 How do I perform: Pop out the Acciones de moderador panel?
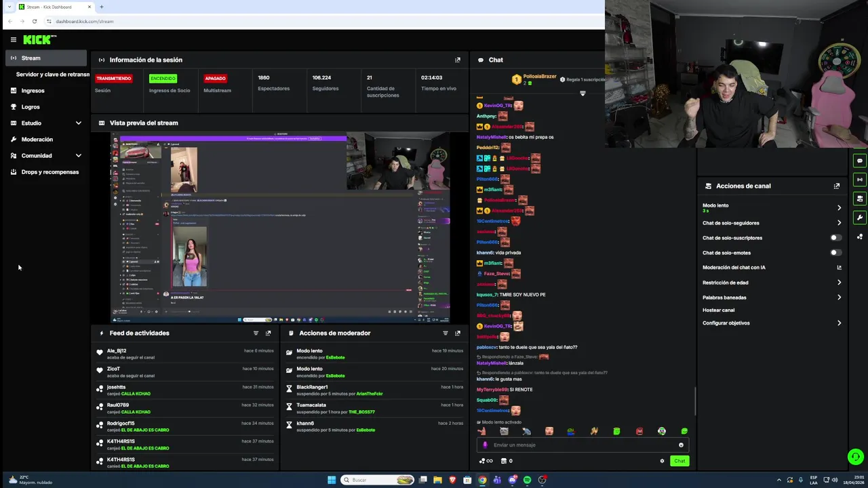pos(458,333)
